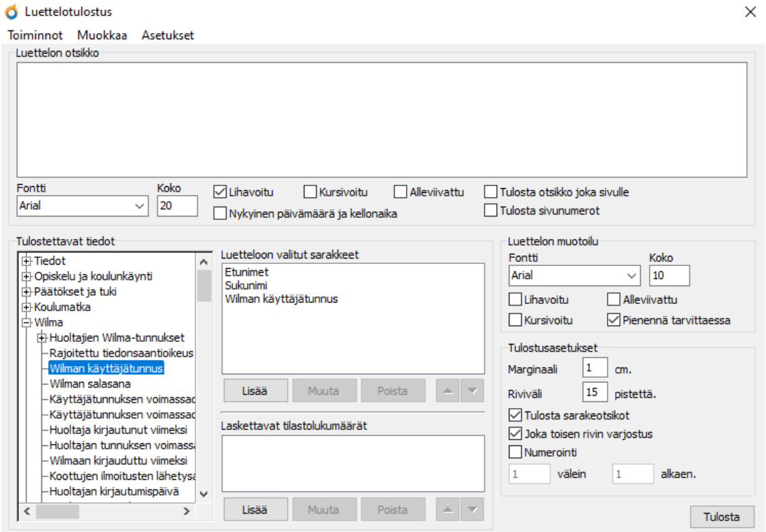Click the Laskettavat tilastolukumäärät list box
The width and height of the screenshot is (766, 532).
[x=353, y=464]
